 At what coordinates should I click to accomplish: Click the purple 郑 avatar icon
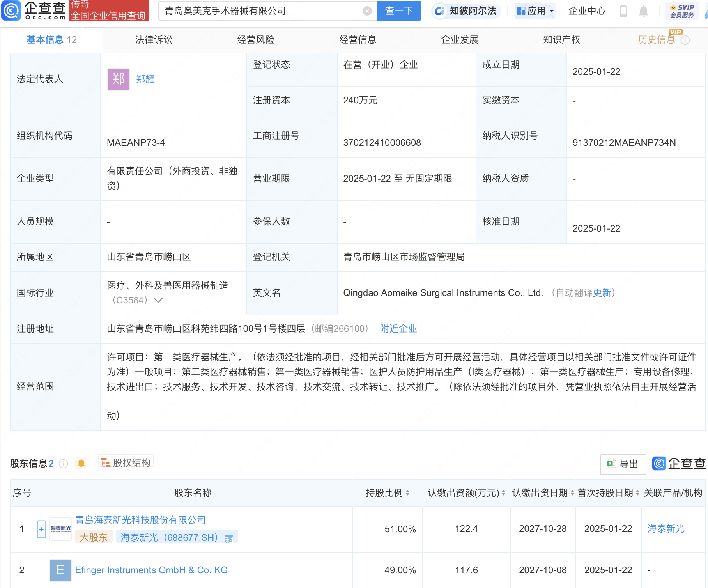click(119, 79)
